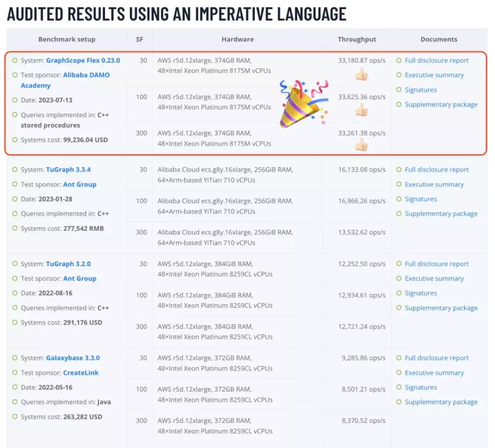Click systems cost 277,542 RMB
Viewport: 495px width, 448px height.
(83, 228)
